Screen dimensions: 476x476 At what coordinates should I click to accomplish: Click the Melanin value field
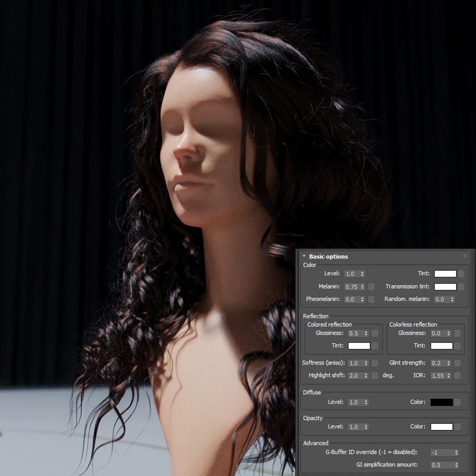(352, 286)
